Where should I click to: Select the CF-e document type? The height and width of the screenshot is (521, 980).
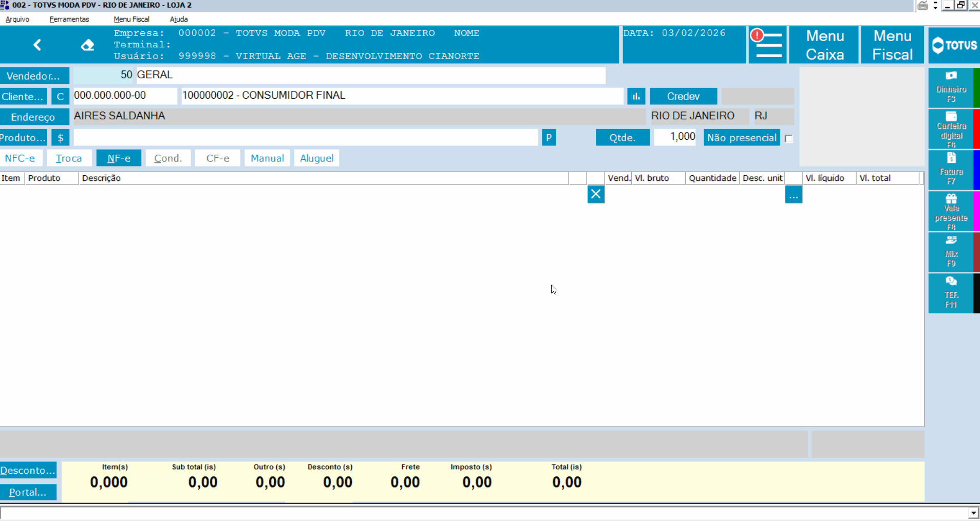(218, 158)
